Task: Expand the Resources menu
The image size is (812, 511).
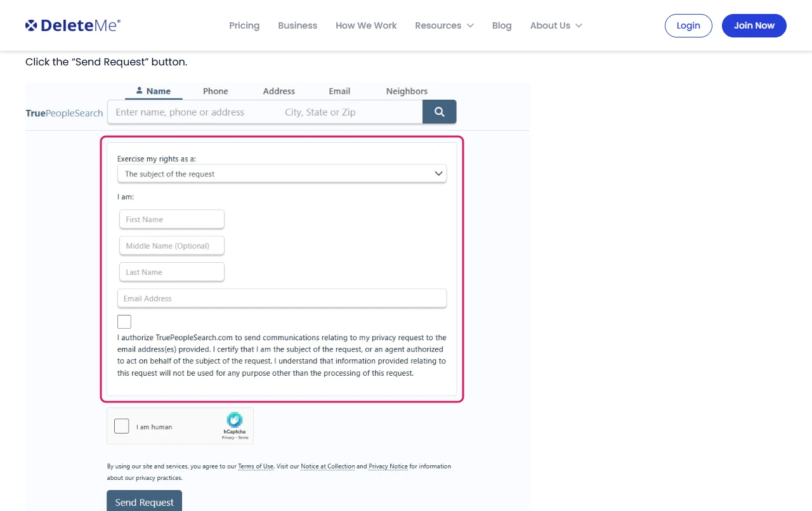Action: click(x=444, y=25)
